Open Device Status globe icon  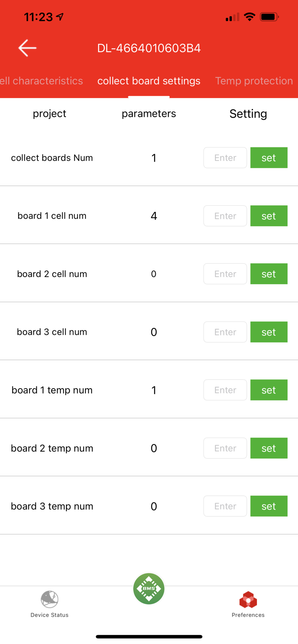(49, 599)
